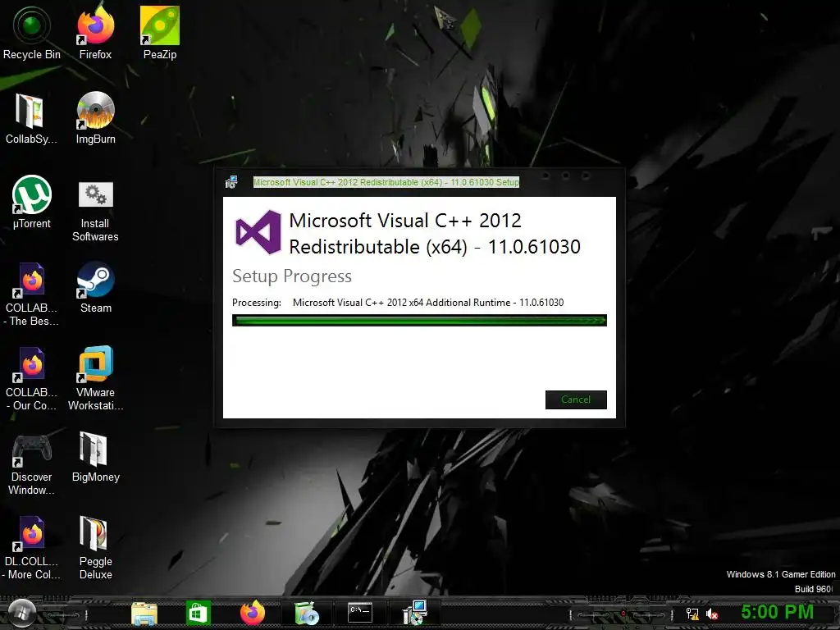The image size is (840, 630).
Task: Click the green setup progress bar
Action: [x=419, y=321]
